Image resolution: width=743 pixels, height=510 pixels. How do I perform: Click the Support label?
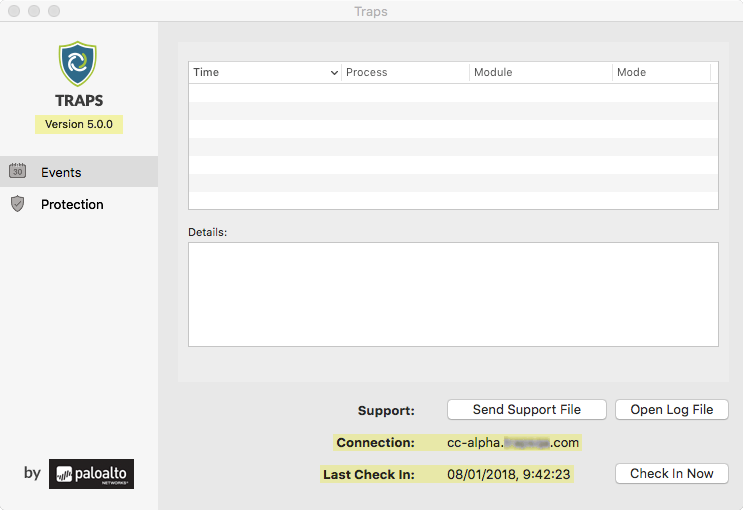(x=386, y=410)
